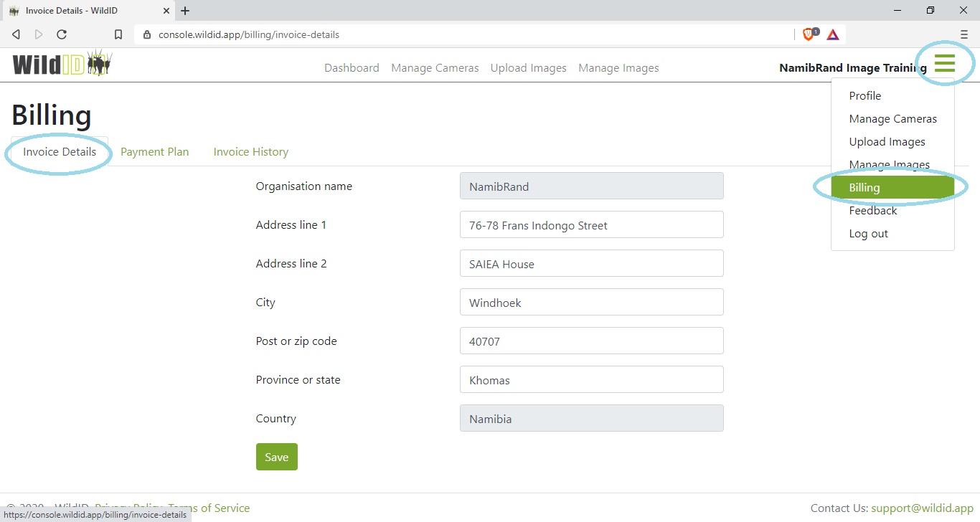The width and height of the screenshot is (980, 522).
Task: Reload the page with refresh icon
Action: pos(62,34)
